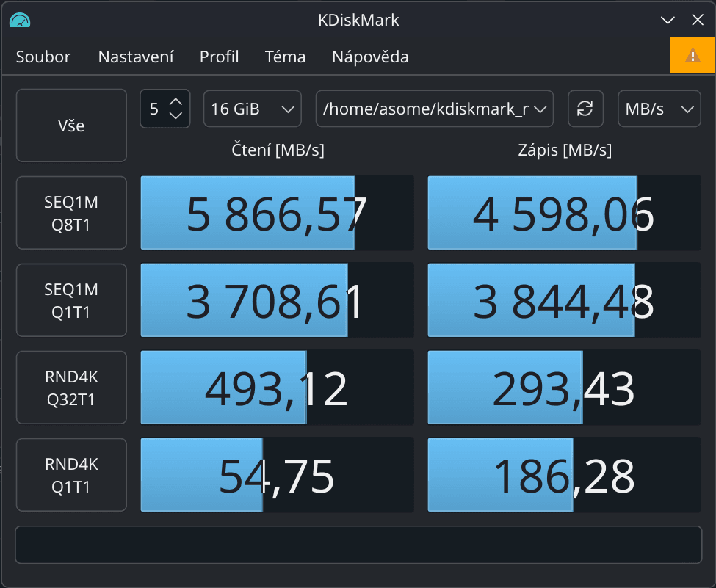Click the orange warning icon

coord(693,55)
